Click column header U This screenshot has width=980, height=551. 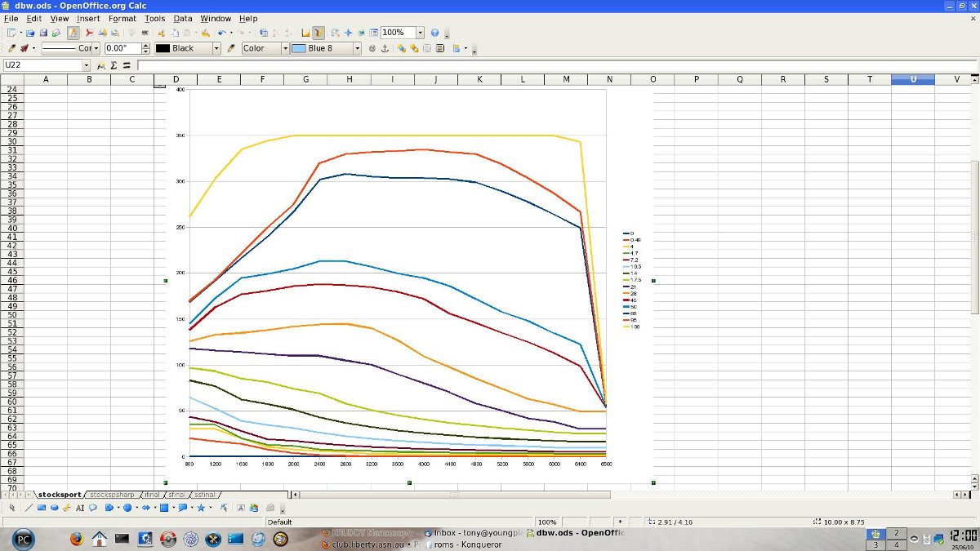pyautogui.click(x=912, y=79)
